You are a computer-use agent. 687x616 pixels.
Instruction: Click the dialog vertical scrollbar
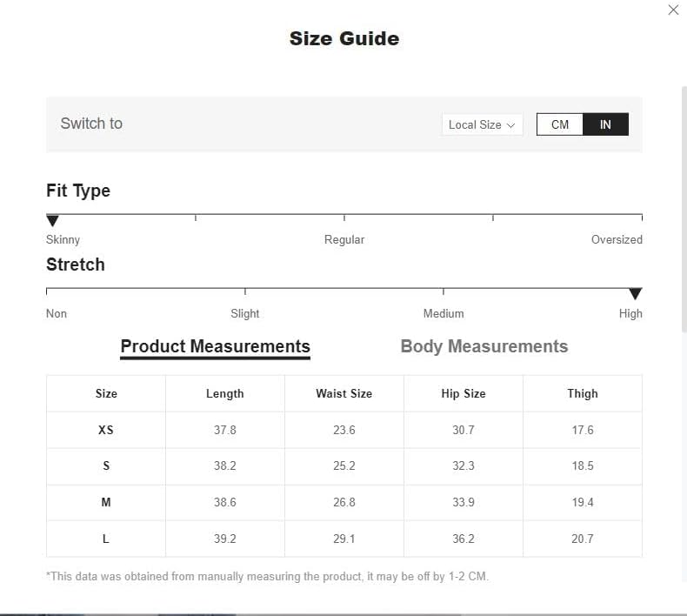point(684,209)
